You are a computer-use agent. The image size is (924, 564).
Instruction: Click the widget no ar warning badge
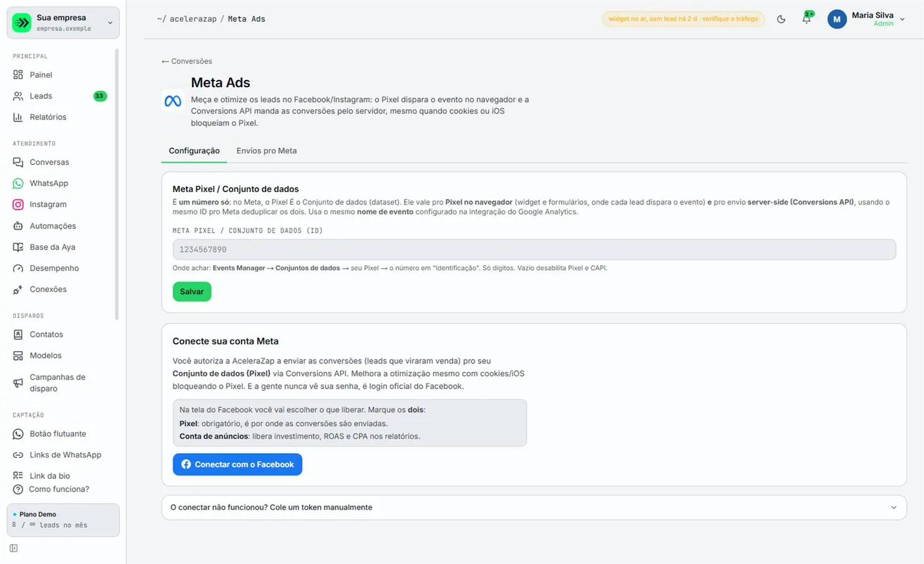pos(683,19)
